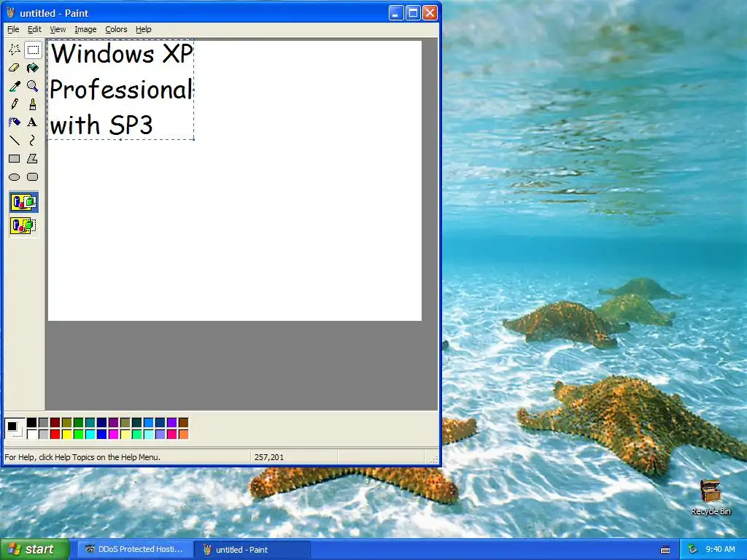Image resolution: width=747 pixels, height=560 pixels.
Task: Enable opaque selection mode option
Action: click(x=24, y=203)
